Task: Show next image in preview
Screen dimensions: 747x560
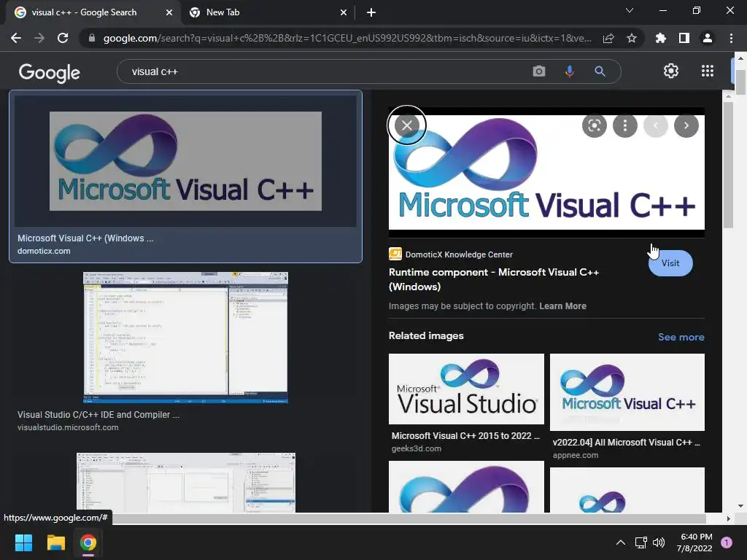Action: pos(686,125)
